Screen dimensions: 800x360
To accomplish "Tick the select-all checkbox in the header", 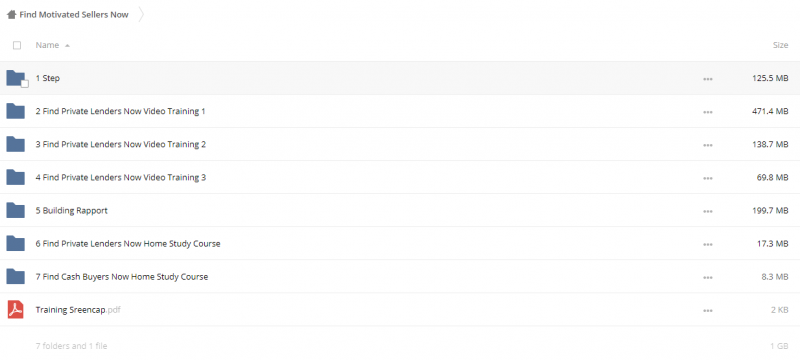I will [x=17, y=45].
